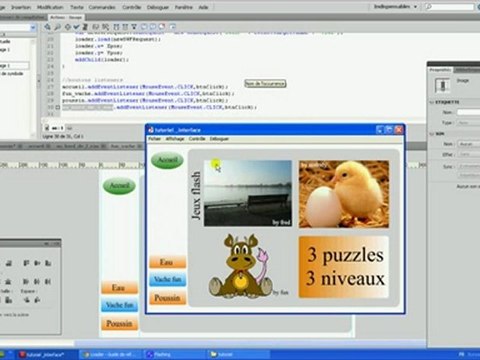Viewport: 480px width, 360px height.
Task: Click the pin script icon below code
Action: pyautogui.click(x=69, y=128)
